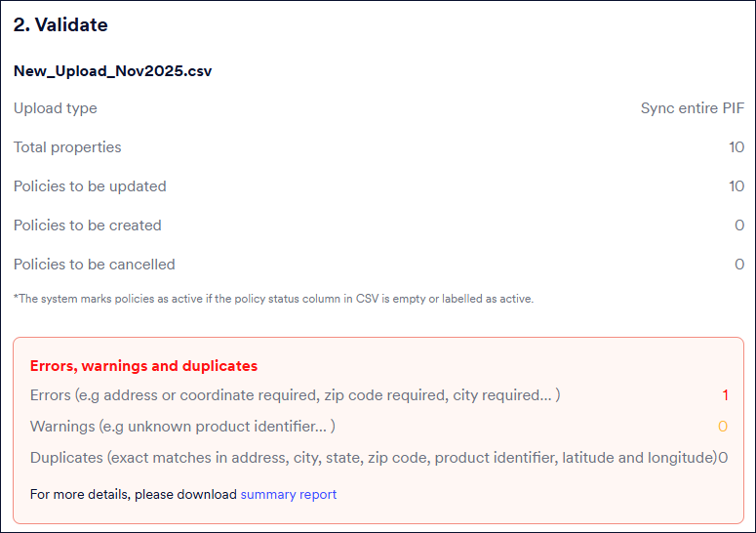This screenshot has width=756, height=533.
Task: Open the summary report link
Action: [x=289, y=494]
